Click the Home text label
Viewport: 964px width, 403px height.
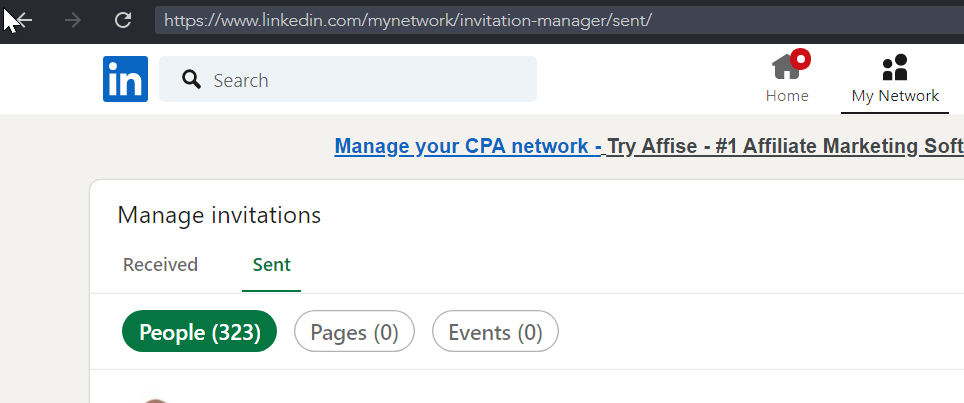coord(787,96)
